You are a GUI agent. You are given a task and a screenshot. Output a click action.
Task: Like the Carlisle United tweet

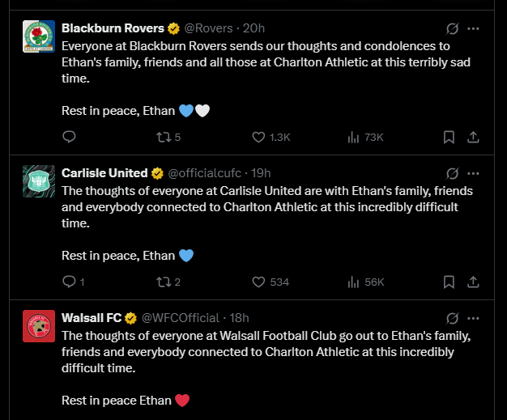(x=271, y=282)
